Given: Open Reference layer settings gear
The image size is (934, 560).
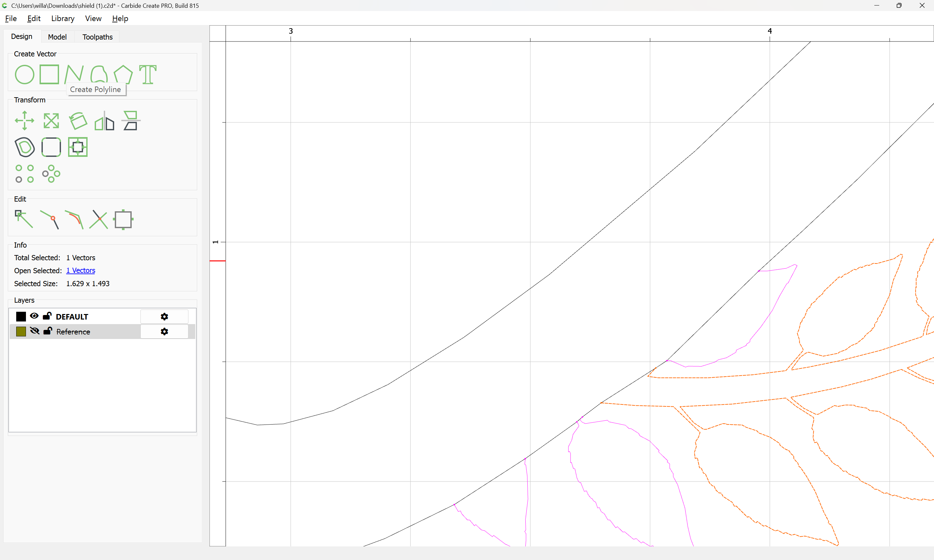Looking at the screenshot, I should (x=164, y=331).
